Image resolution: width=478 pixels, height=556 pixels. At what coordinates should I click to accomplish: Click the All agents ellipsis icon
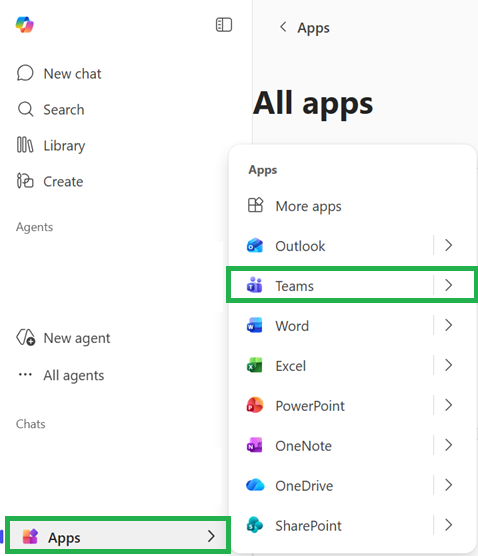25,374
